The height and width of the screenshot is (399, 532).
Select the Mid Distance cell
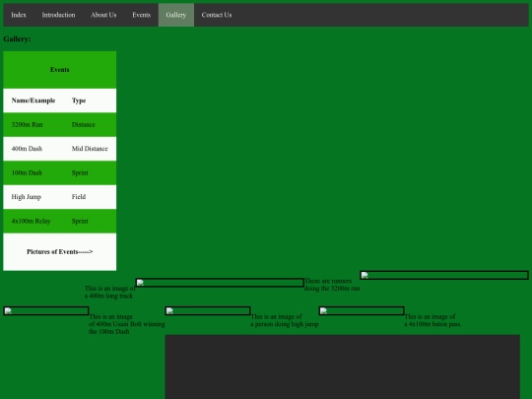pyautogui.click(x=90, y=149)
